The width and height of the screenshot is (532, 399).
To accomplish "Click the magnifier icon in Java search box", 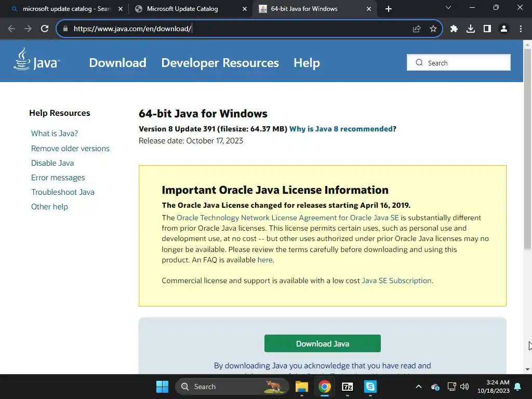I will 419,62.
